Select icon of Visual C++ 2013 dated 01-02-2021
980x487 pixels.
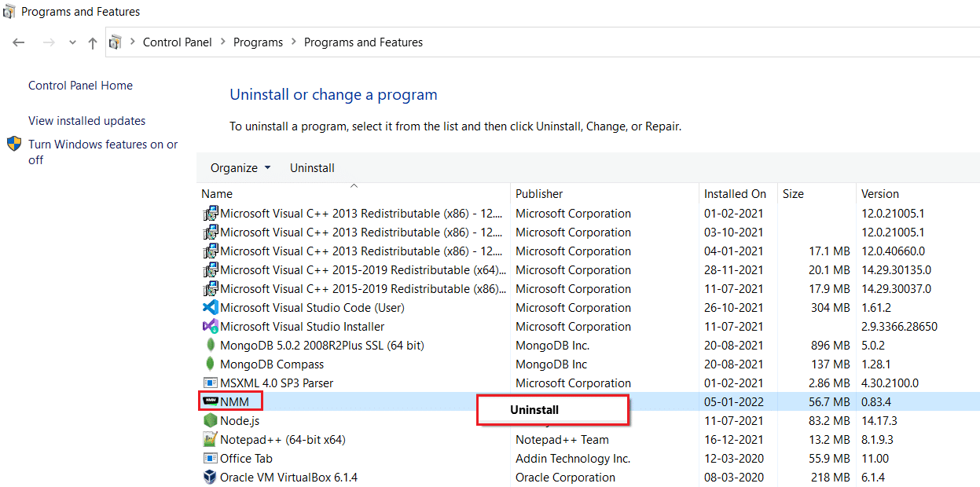point(210,213)
